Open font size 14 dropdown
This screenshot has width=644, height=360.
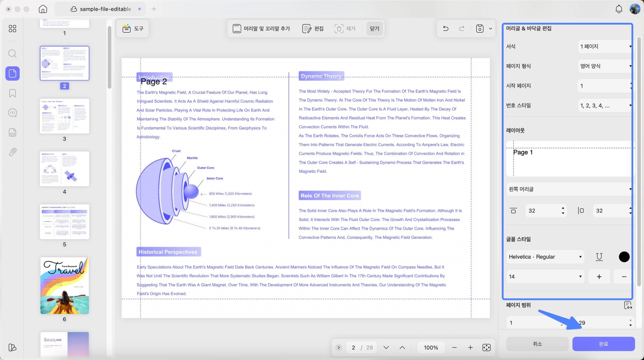point(545,277)
